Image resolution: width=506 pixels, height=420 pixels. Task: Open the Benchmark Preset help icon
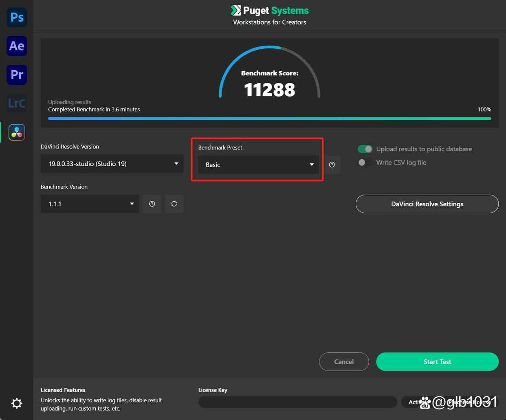332,165
